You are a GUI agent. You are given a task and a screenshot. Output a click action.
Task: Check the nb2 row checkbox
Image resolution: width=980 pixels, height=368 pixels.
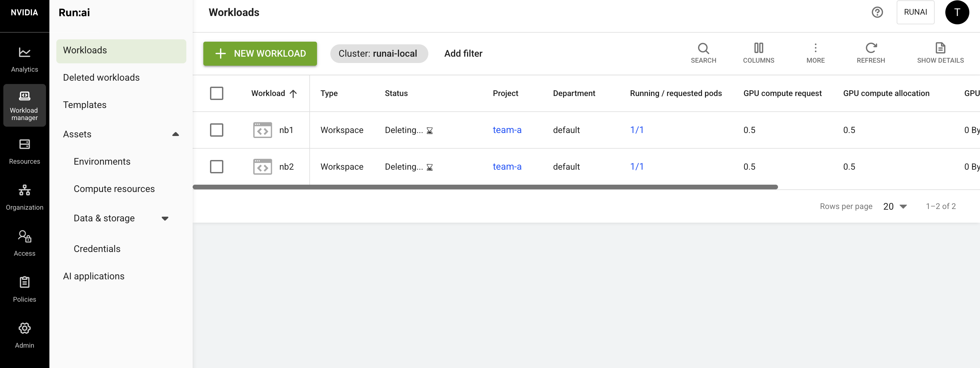tap(216, 167)
